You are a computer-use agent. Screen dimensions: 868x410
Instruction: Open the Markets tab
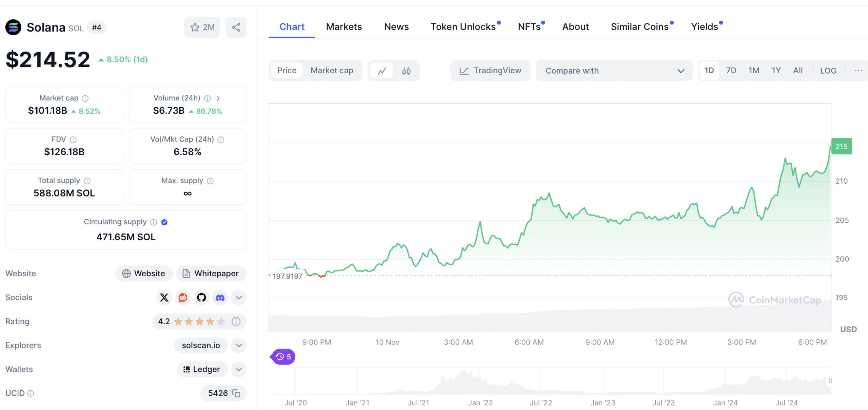(x=344, y=27)
